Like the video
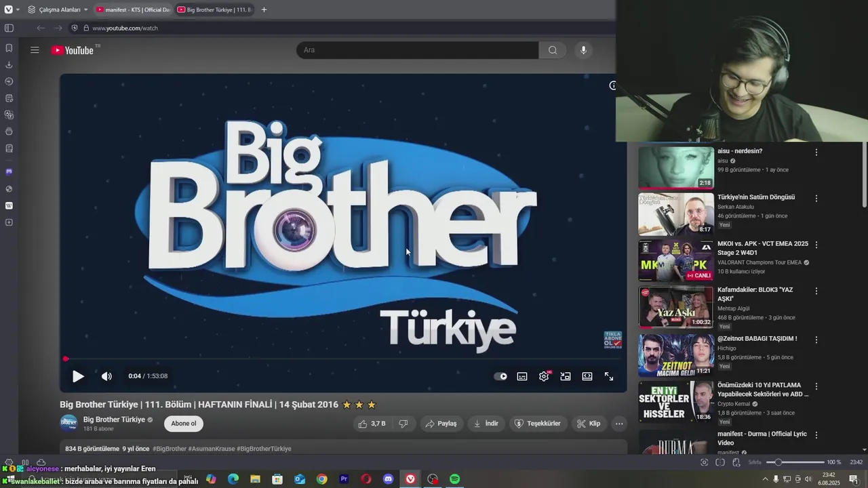The width and height of the screenshot is (868, 488). [372, 424]
